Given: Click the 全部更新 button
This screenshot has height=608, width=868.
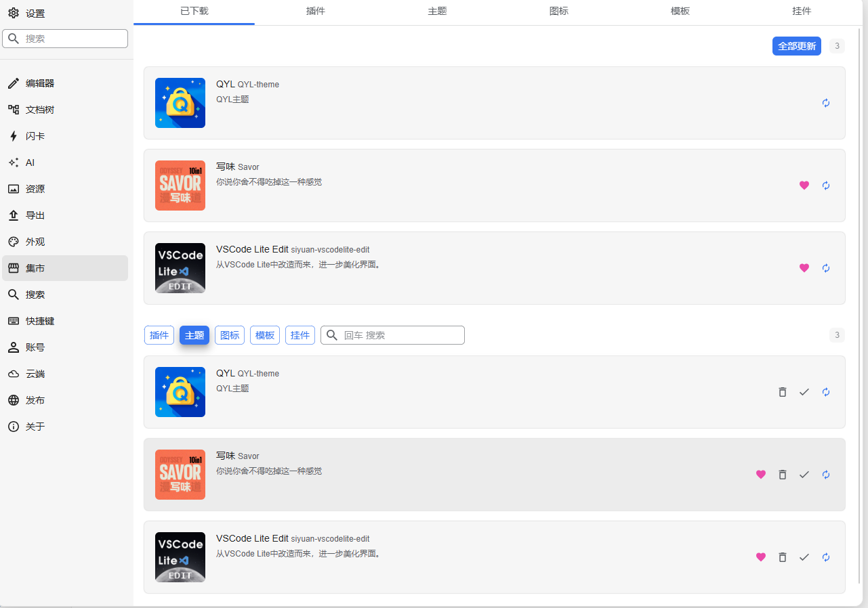Looking at the screenshot, I should coord(797,46).
